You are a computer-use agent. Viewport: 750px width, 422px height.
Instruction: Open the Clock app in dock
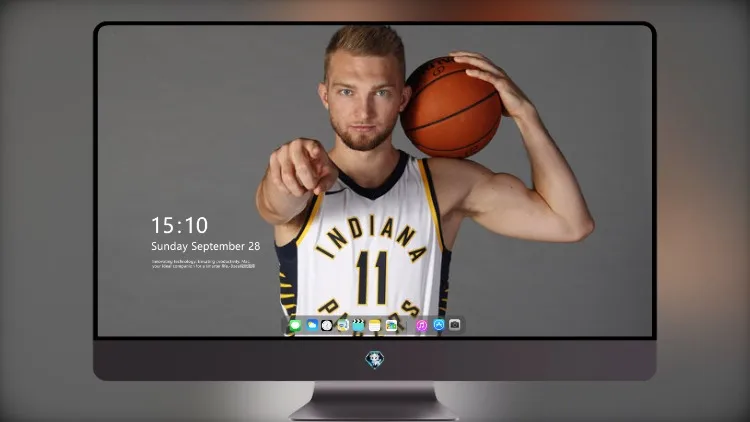[327, 325]
